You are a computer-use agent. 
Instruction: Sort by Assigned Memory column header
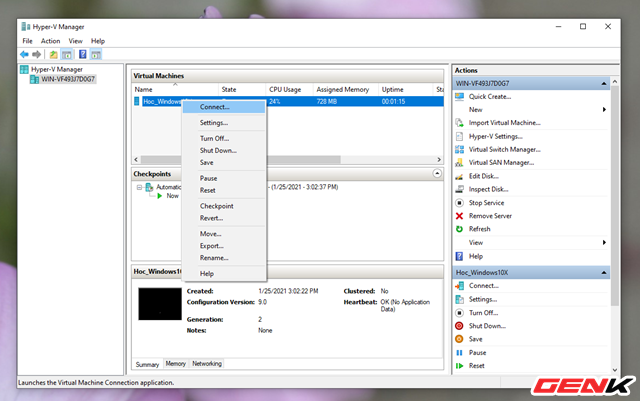pos(346,89)
